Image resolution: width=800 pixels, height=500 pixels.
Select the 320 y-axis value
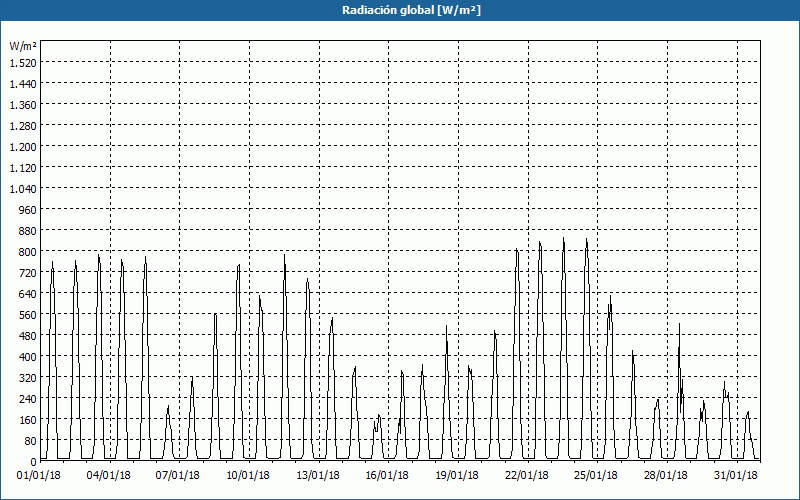click(x=28, y=378)
